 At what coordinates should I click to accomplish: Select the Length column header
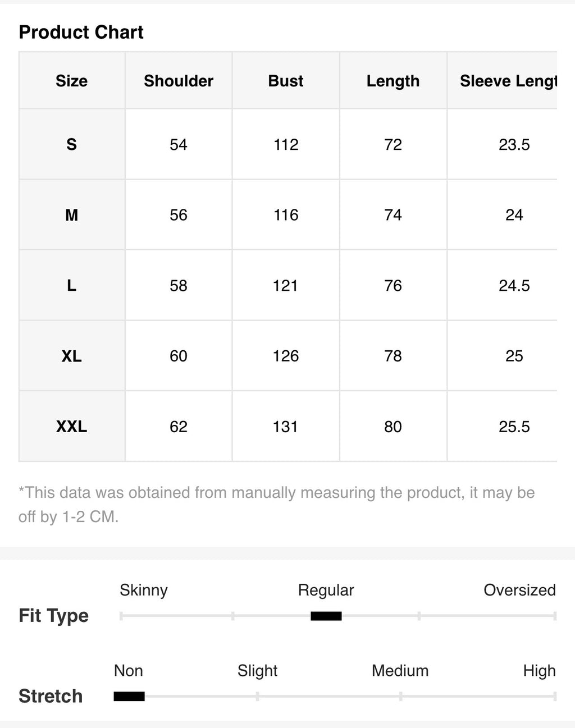393,81
